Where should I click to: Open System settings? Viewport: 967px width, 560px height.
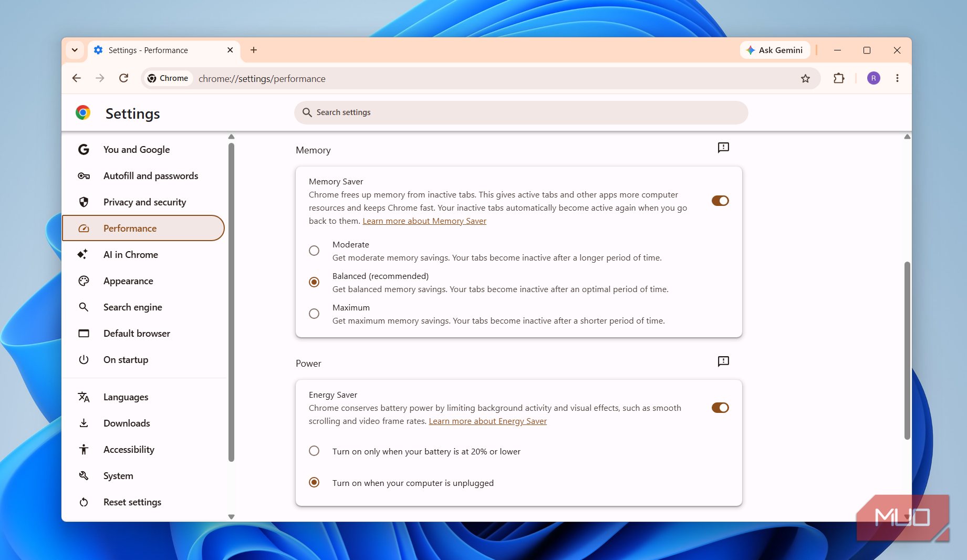pyautogui.click(x=144, y=476)
